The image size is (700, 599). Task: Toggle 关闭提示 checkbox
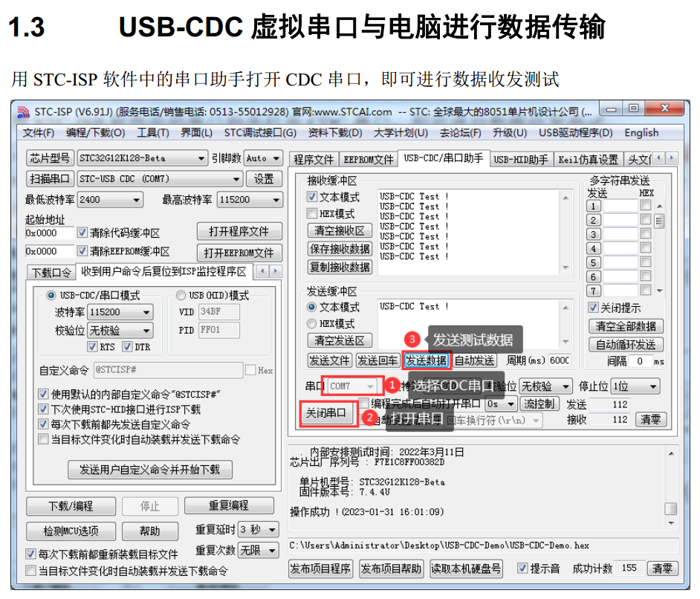pos(593,307)
